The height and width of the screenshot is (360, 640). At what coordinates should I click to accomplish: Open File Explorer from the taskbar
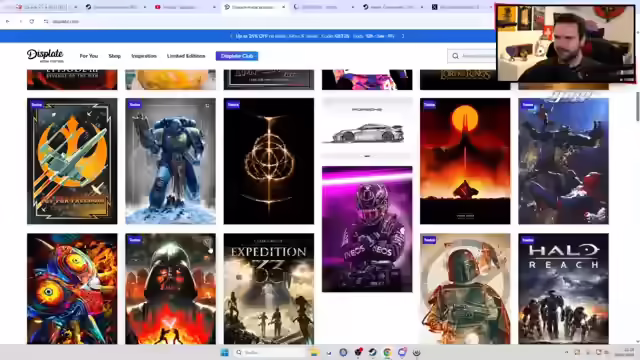[314, 352]
